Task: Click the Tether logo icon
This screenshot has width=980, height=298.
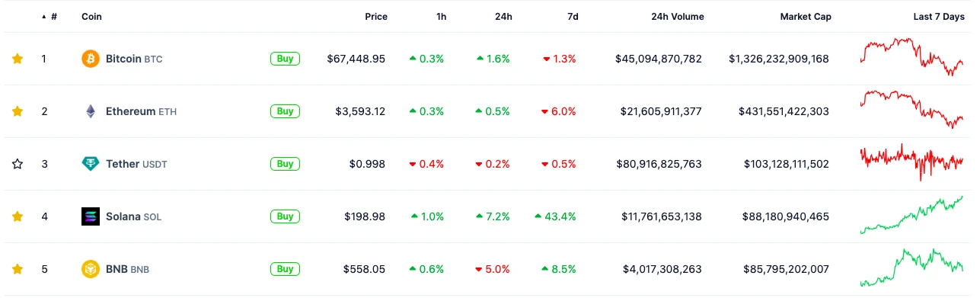Action: point(91,164)
